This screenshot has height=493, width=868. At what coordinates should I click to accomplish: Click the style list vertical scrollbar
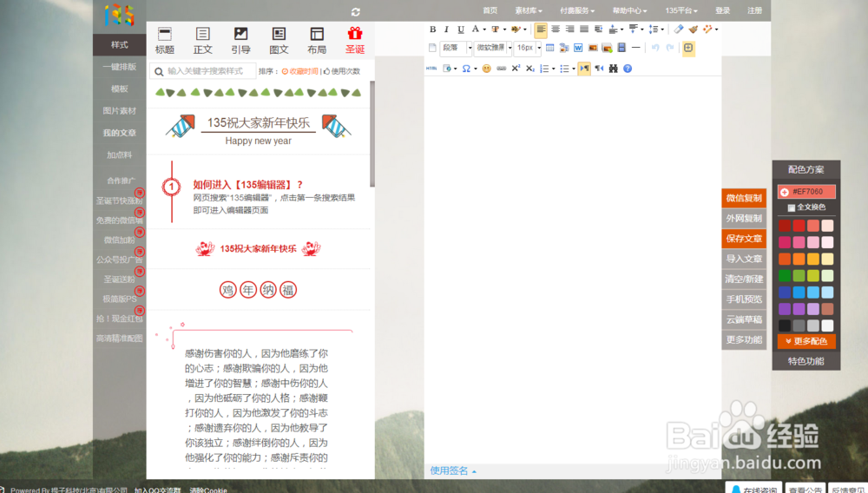[372, 134]
